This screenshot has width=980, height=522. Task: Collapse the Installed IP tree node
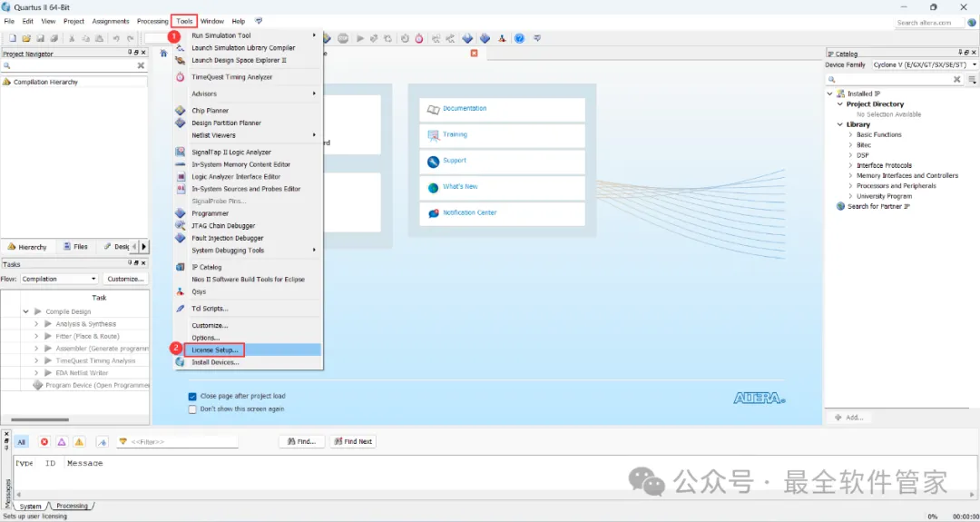tap(830, 94)
